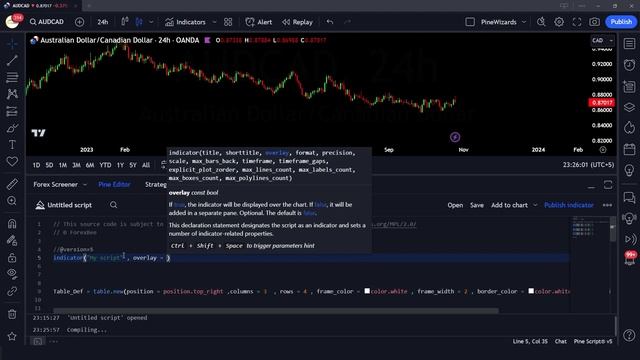Open the CAD currency dropdown

(602, 40)
